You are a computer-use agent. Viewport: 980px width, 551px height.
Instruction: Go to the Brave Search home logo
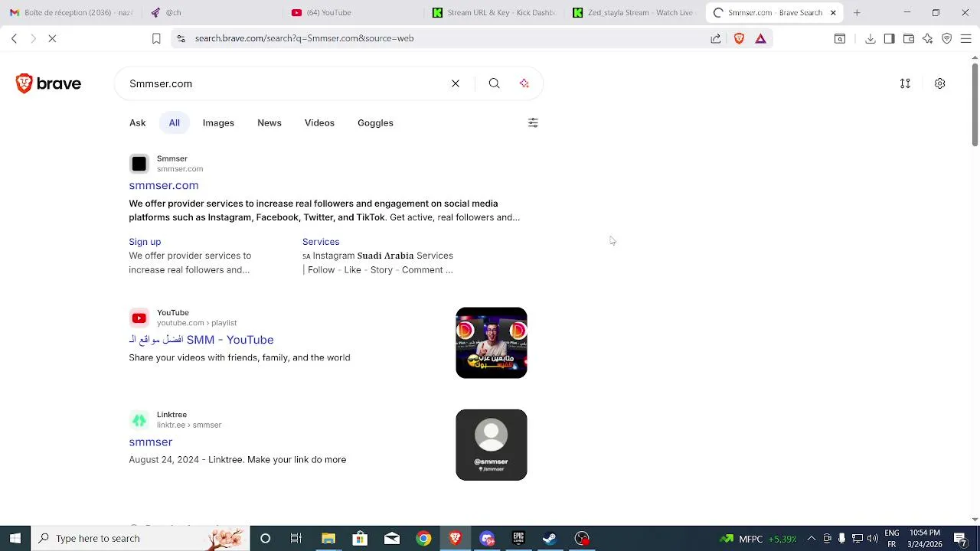[48, 83]
